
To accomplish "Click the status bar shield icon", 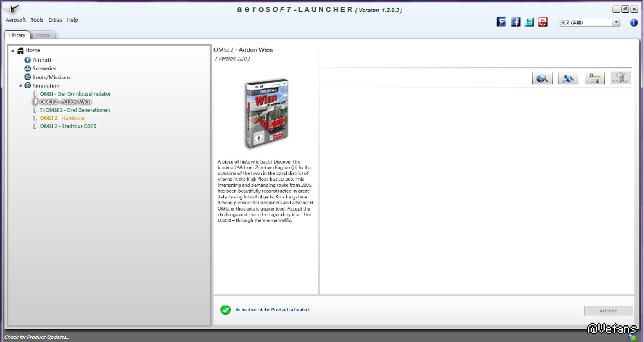I will coord(633,337).
